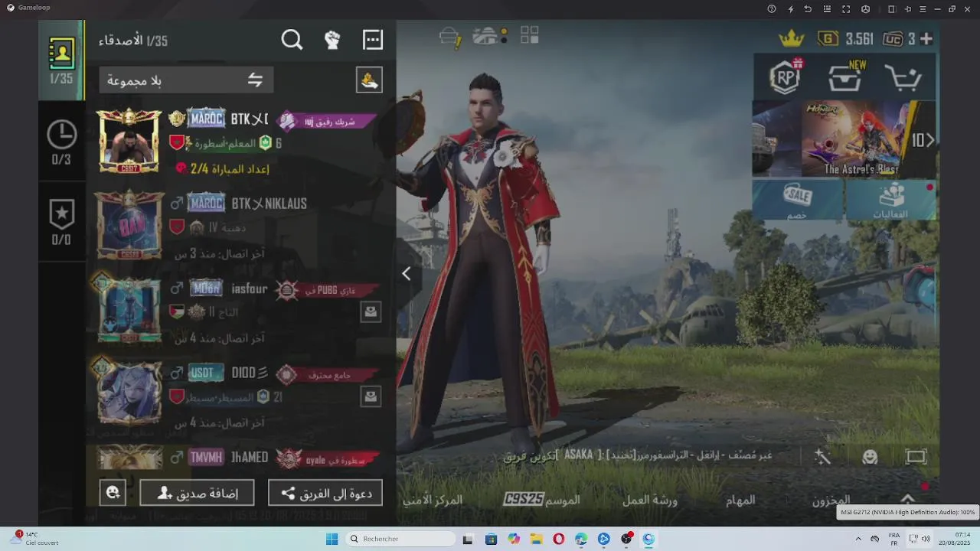The width and height of the screenshot is (980, 551).
Task: Open the recent players clock tab
Action: [x=61, y=142]
